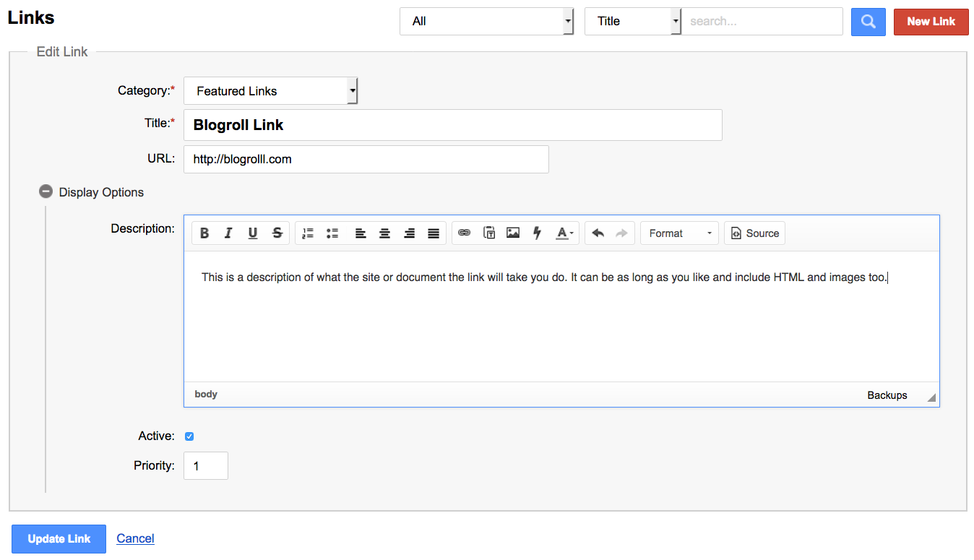The width and height of the screenshot is (974, 560).
Task: Open the All filter dropdown
Action: [x=486, y=22]
